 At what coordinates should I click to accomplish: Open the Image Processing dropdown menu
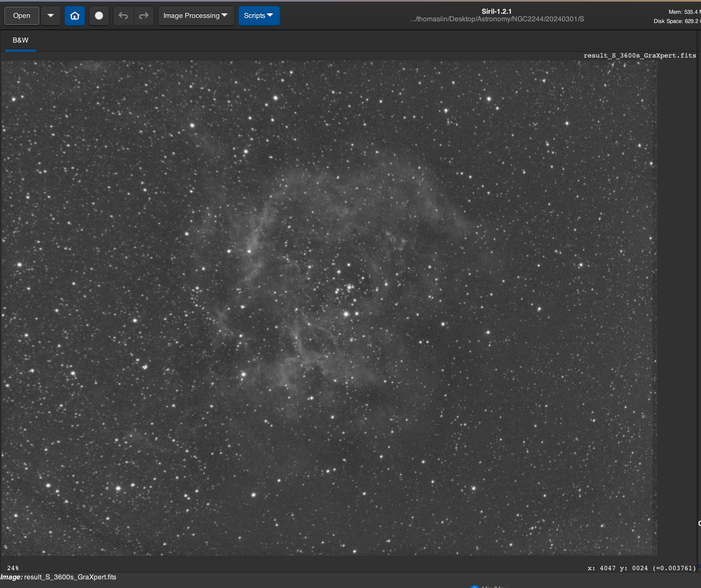pos(196,16)
